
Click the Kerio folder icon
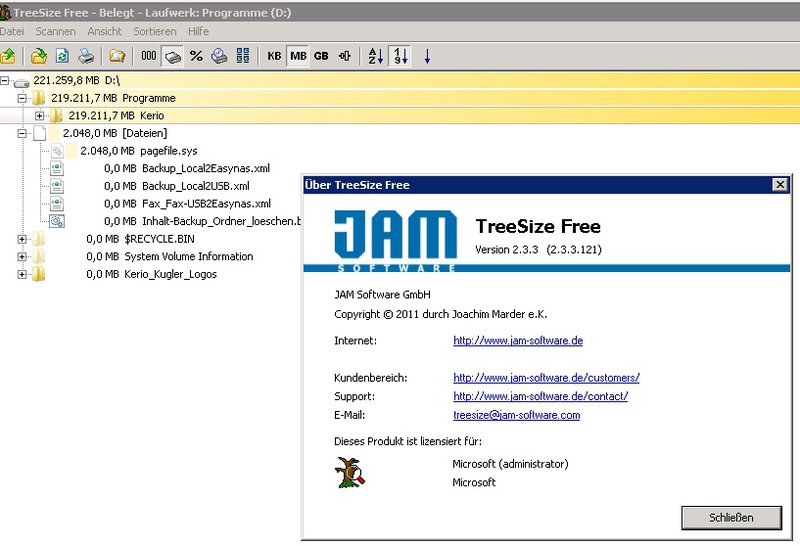[x=56, y=116]
